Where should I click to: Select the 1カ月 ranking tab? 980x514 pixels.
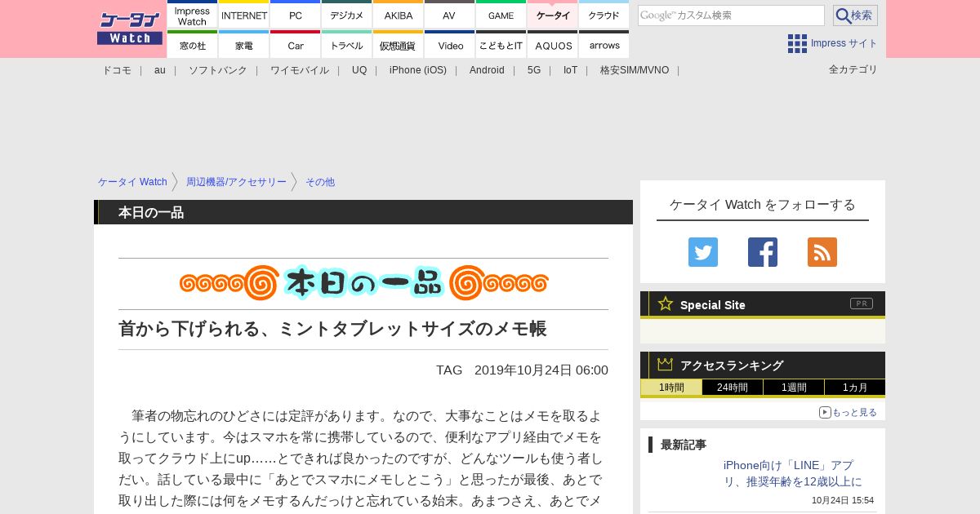(x=855, y=388)
